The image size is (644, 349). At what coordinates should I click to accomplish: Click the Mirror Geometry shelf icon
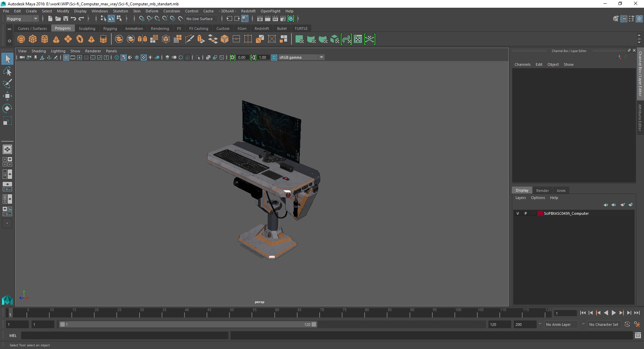click(x=142, y=39)
